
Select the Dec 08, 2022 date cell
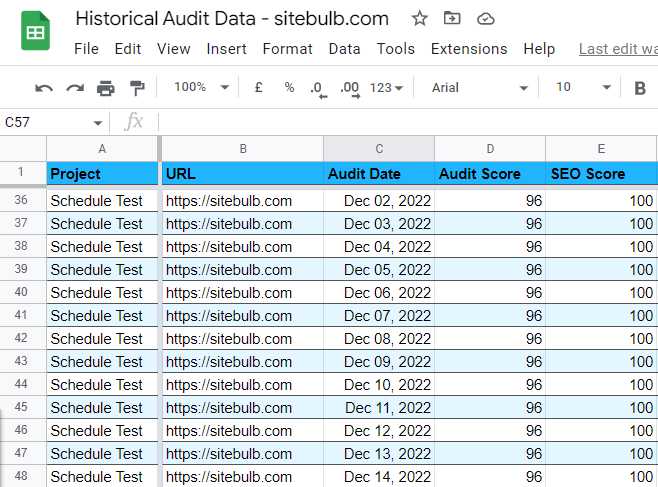point(379,339)
